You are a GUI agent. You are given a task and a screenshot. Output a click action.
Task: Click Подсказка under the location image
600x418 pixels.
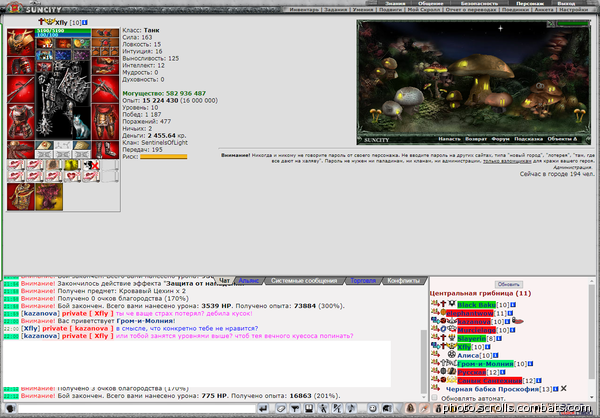coord(528,139)
